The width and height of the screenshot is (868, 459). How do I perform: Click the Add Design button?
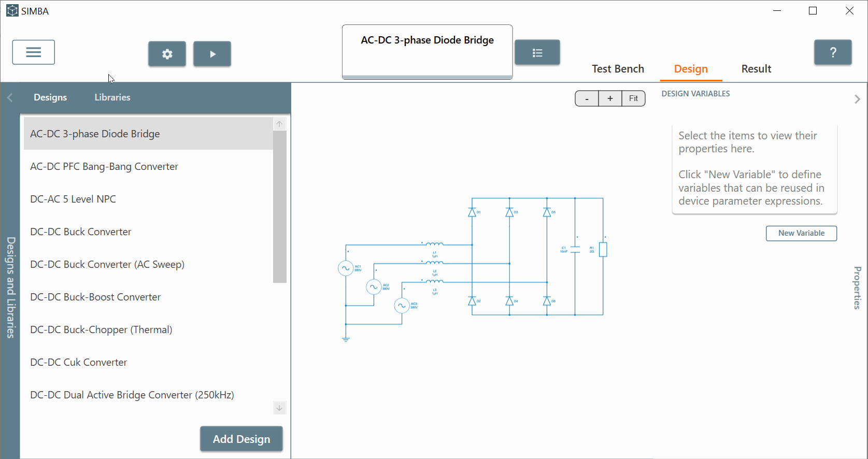coord(241,439)
